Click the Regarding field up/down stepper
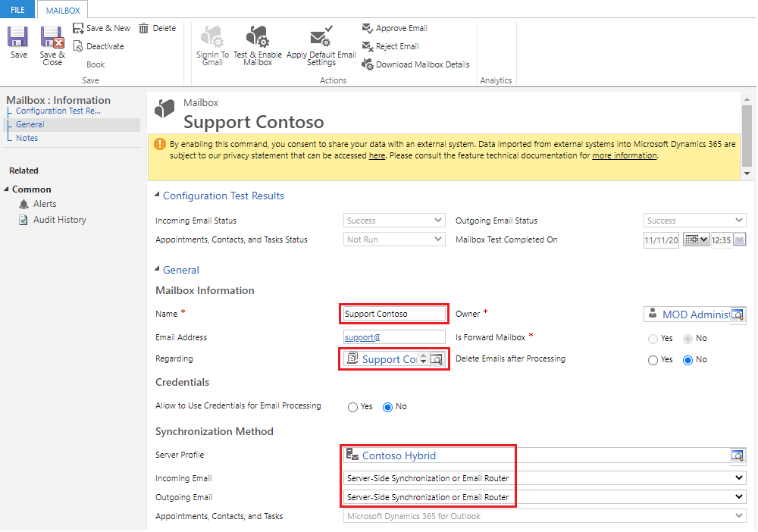Screen dimensions: 758x532 point(423,359)
